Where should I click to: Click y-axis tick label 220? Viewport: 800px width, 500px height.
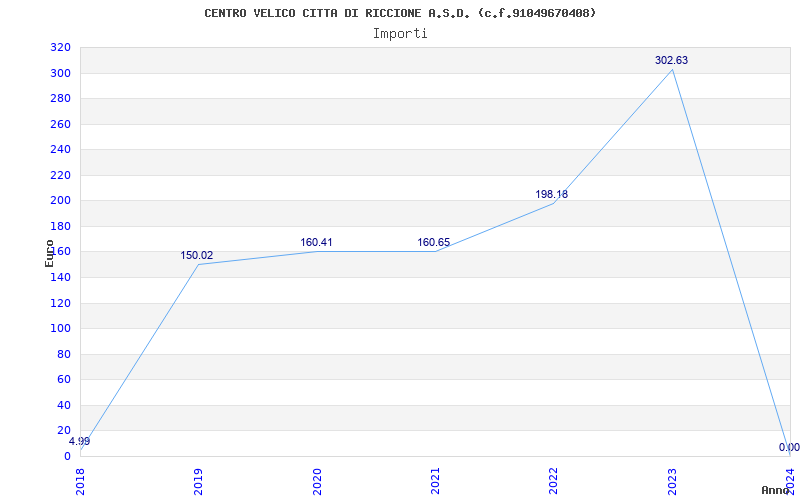click(x=61, y=176)
